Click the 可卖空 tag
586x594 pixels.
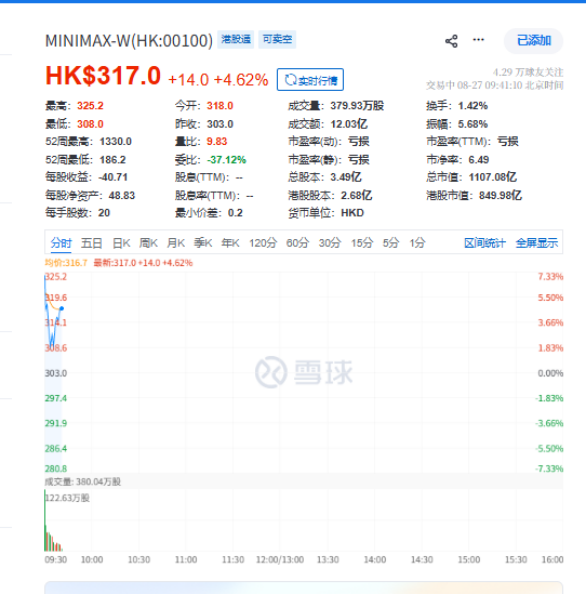click(277, 39)
